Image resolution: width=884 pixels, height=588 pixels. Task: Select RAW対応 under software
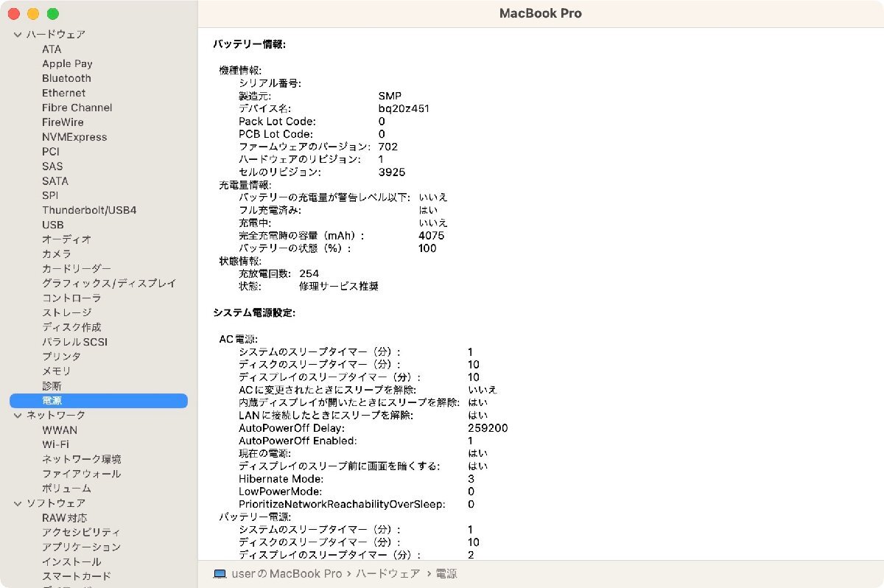(x=64, y=518)
